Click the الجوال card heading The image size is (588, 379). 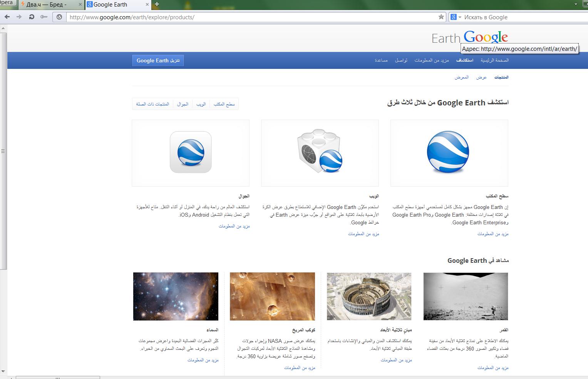click(x=244, y=196)
